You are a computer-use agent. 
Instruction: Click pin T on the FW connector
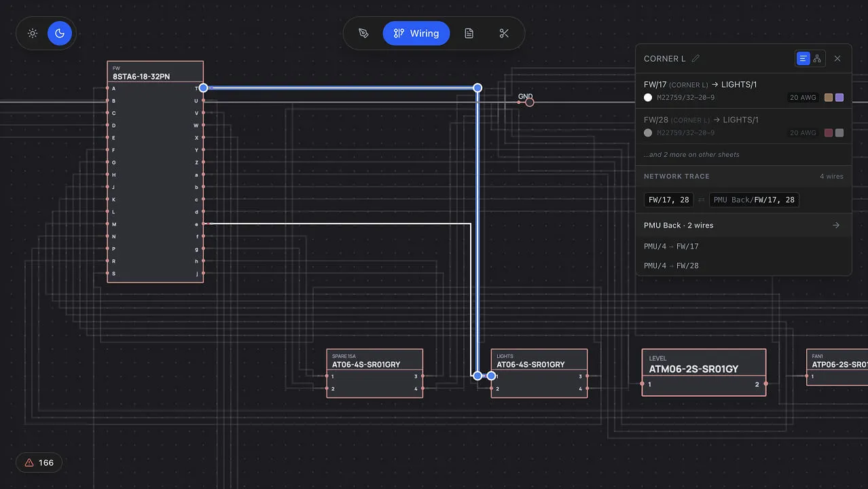coord(202,88)
